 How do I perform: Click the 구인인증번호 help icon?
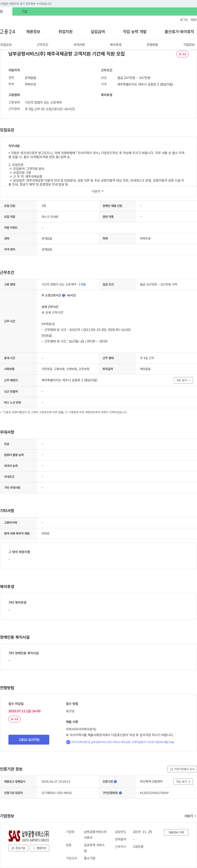click(120, 793)
